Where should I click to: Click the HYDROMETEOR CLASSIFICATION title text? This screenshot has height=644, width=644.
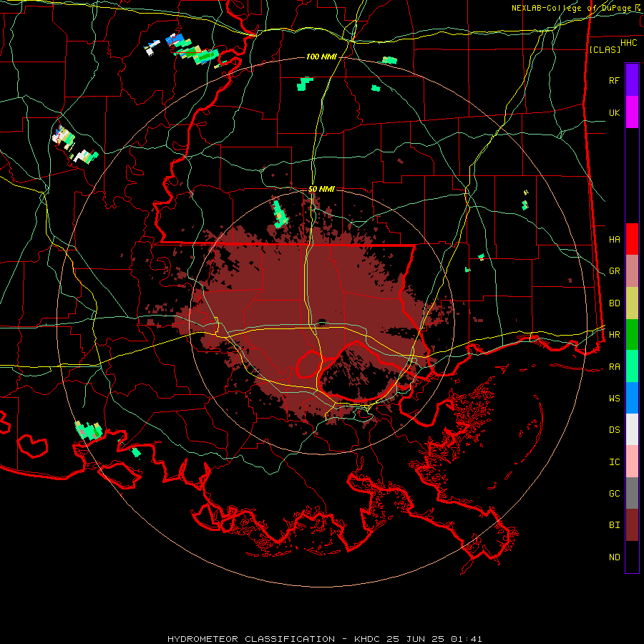click(251, 639)
